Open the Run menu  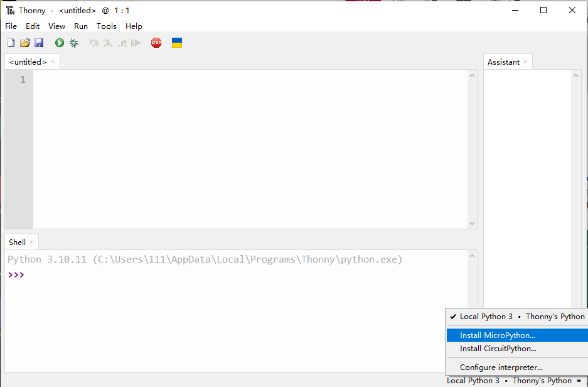tap(80, 26)
